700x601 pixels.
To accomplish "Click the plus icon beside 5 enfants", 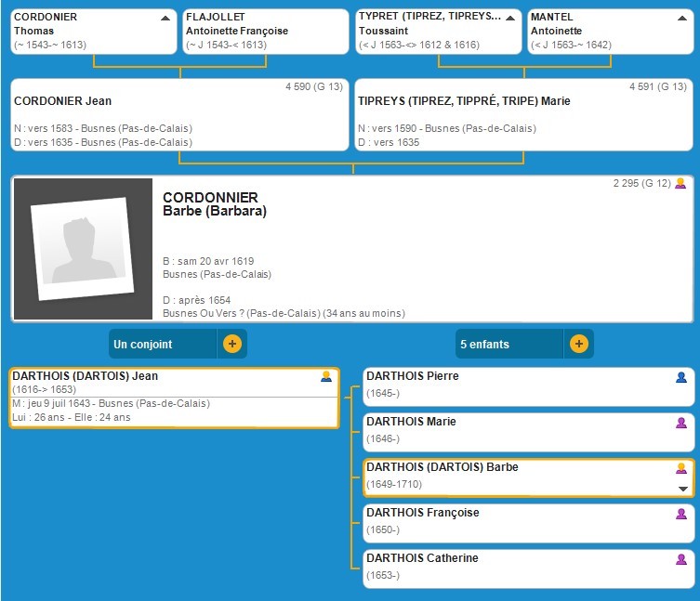I will click(578, 344).
